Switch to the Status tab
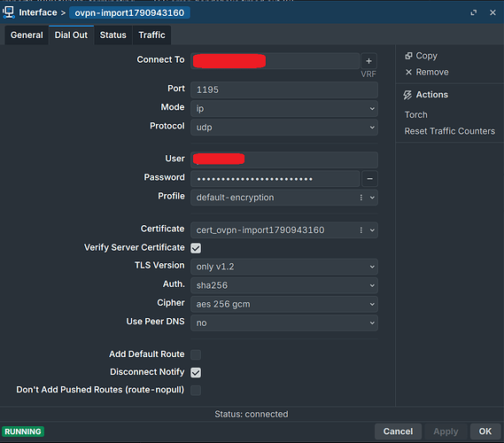This screenshot has width=504, height=443. click(x=113, y=35)
